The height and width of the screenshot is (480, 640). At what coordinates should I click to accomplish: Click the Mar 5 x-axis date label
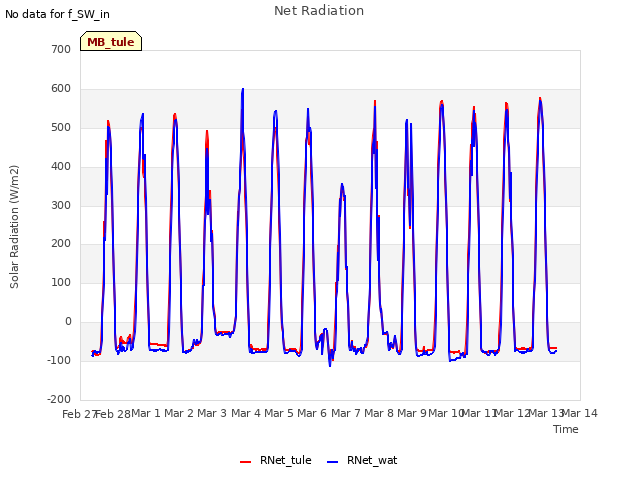pos(279,413)
